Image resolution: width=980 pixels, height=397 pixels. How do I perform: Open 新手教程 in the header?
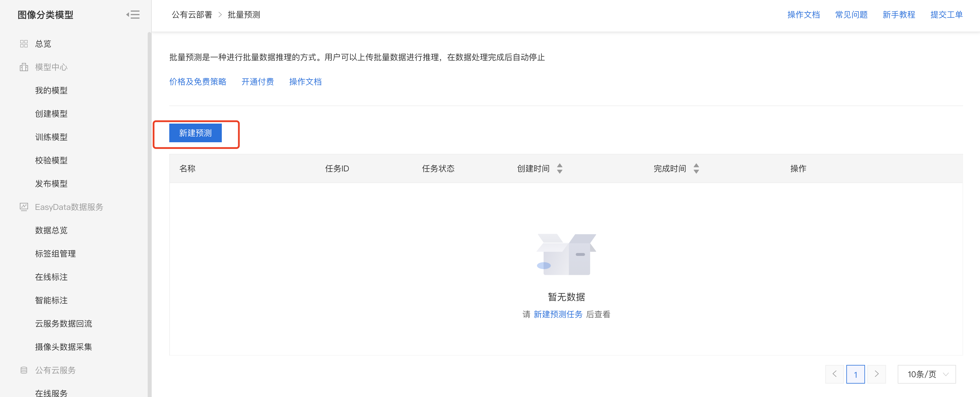[x=899, y=15]
